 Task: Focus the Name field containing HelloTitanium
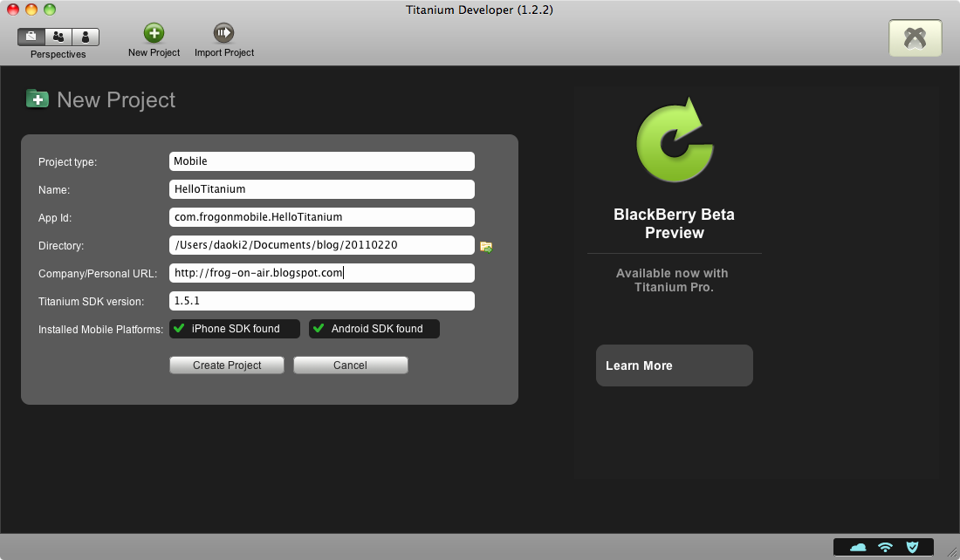pyautogui.click(x=322, y=189)
